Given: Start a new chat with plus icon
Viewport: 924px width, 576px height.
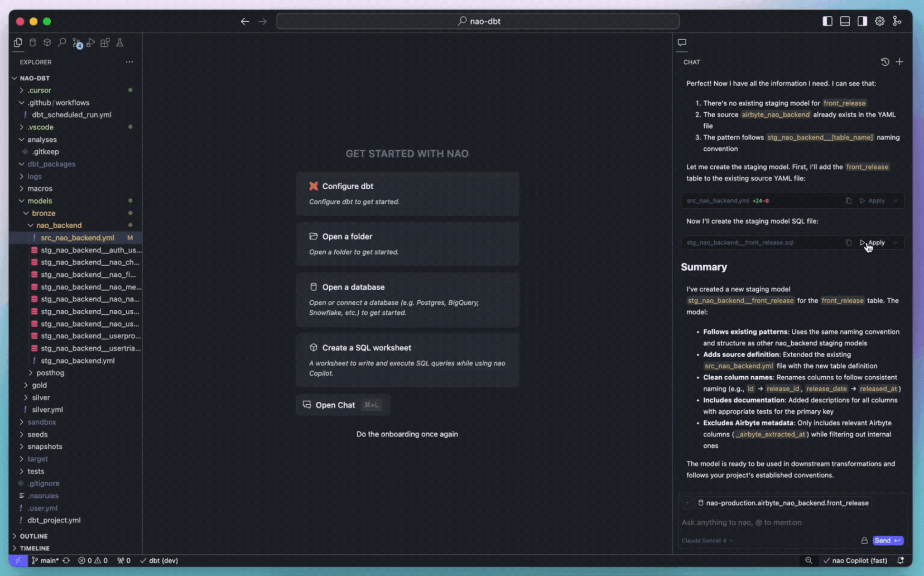Looking at the screenshot, I should coord(899,62).
